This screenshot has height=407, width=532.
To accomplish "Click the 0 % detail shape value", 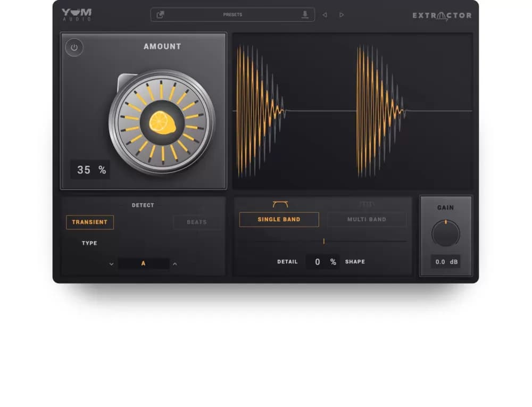I will pos(323,262).
